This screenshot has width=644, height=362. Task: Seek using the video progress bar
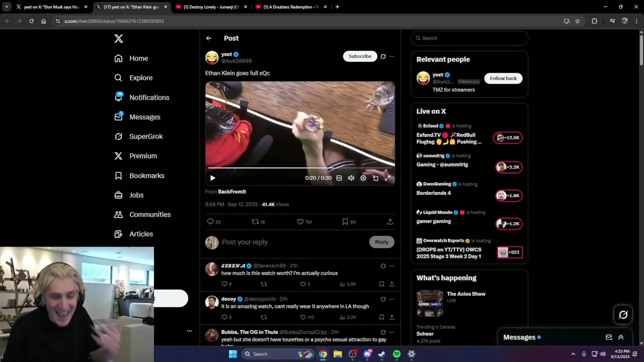click(300, 167)
